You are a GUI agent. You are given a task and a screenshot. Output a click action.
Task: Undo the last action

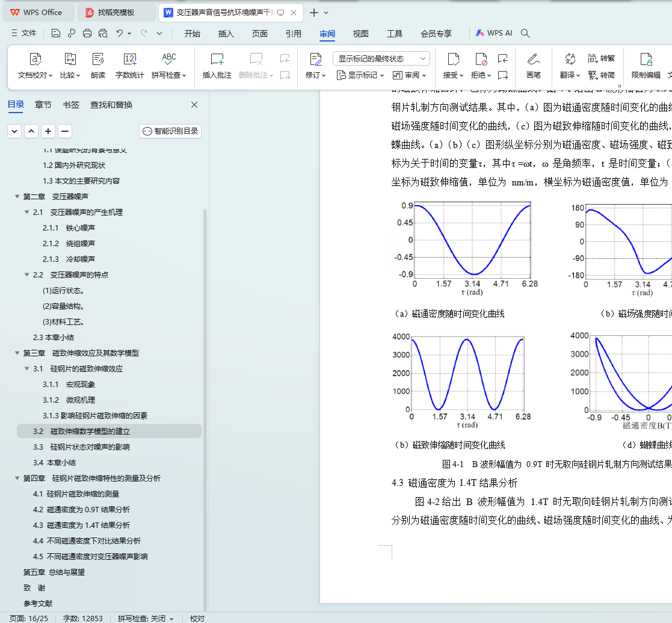120,34
